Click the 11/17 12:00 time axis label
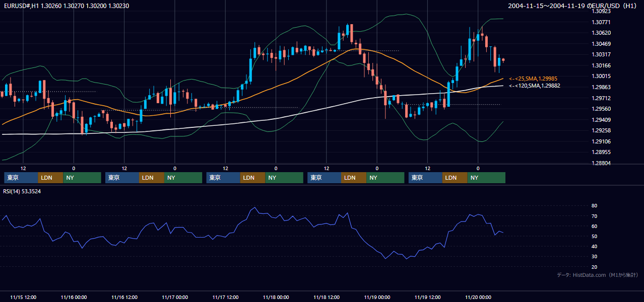 (x=225, y=297)
